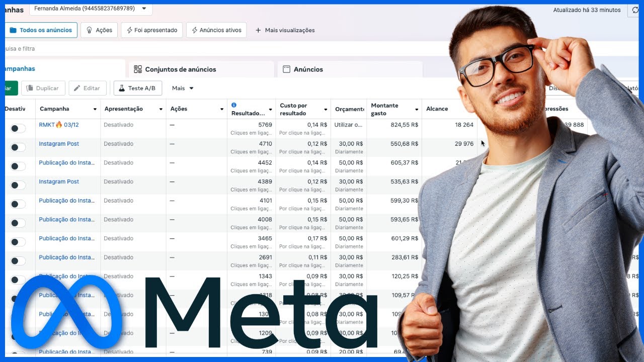This screenshot has height=362, width=644.
Task: Click the 0,17 R$ cost per result cell
Action: [x=317, y=238]
